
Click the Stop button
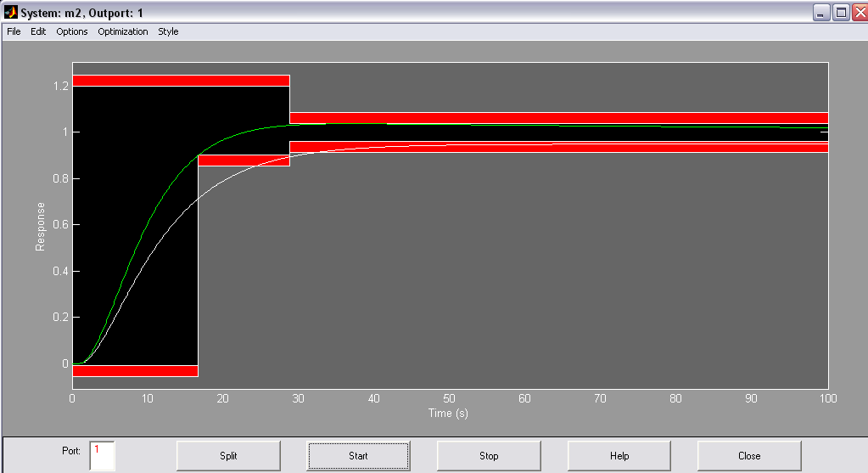[489, 456]
